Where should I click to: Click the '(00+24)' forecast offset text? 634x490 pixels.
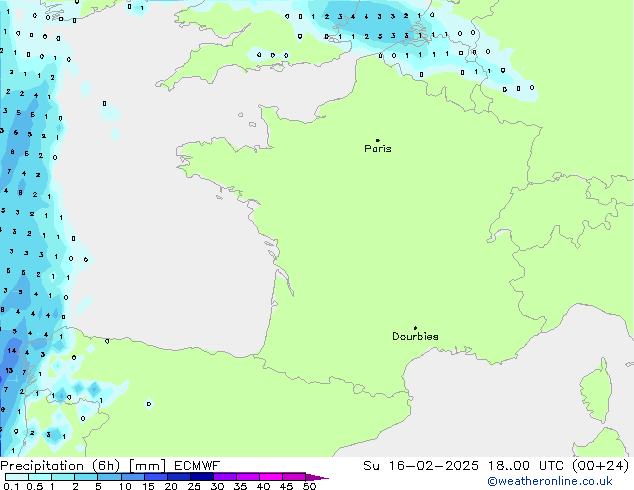tap(601, 466)
